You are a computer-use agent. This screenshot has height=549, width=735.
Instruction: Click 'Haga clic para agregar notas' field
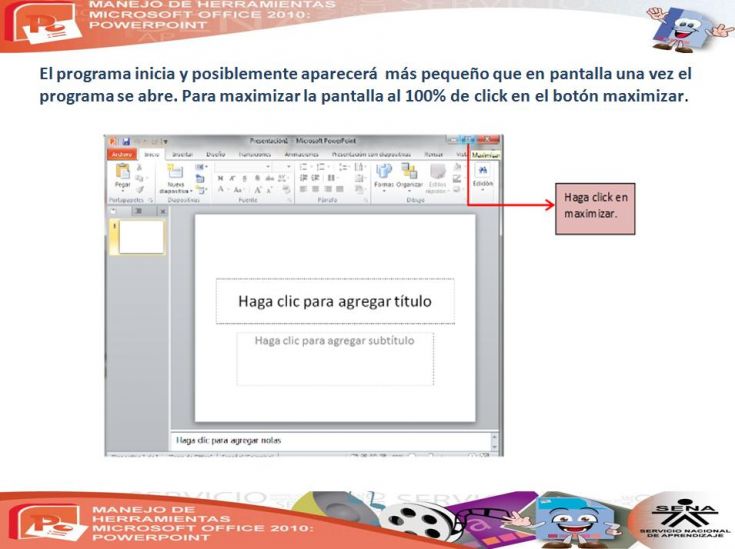pyautogui.click(x=330, y=441)
